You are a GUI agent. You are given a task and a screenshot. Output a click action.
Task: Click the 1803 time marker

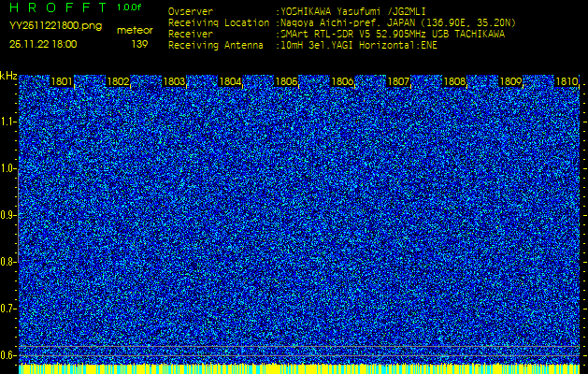(x=174, y=81)
